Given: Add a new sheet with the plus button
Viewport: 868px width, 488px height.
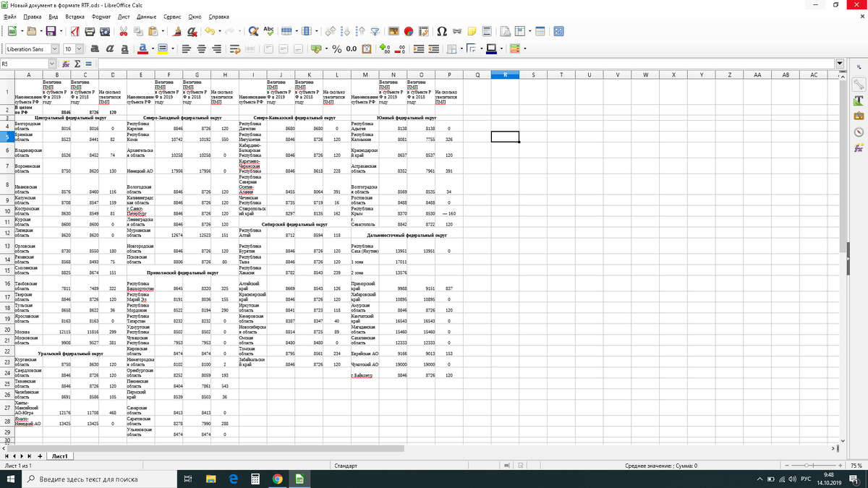Looking at the screenshot, I should [x=39, y=456].
